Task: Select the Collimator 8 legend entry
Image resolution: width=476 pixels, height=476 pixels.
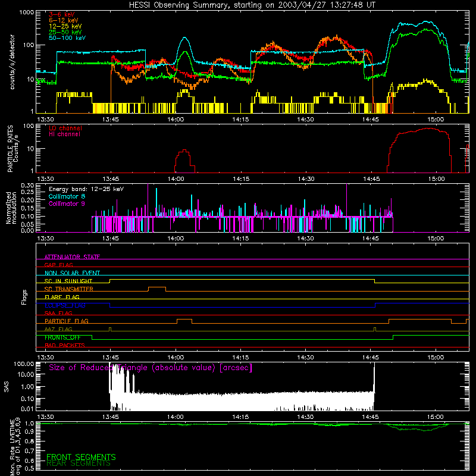Action: click(67, 196)
